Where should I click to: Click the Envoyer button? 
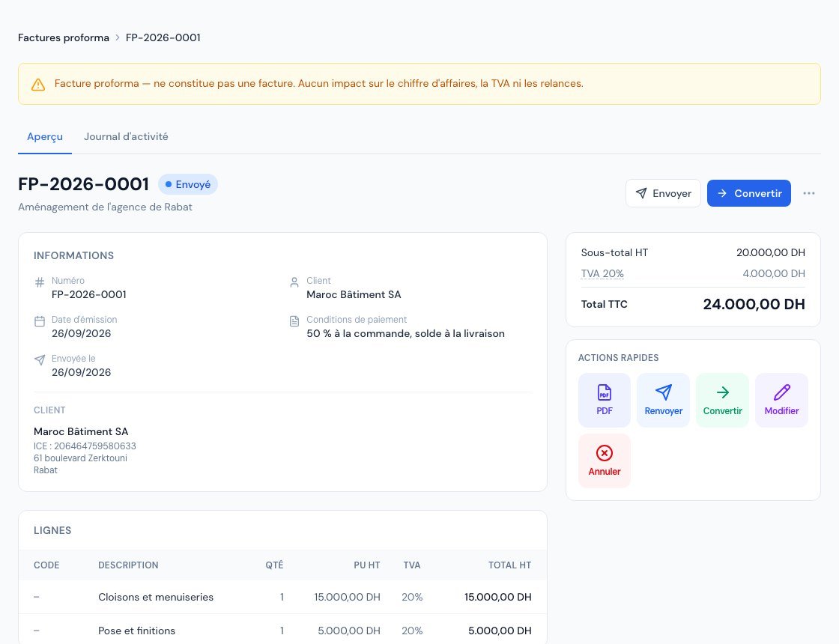tap(663, 193)
